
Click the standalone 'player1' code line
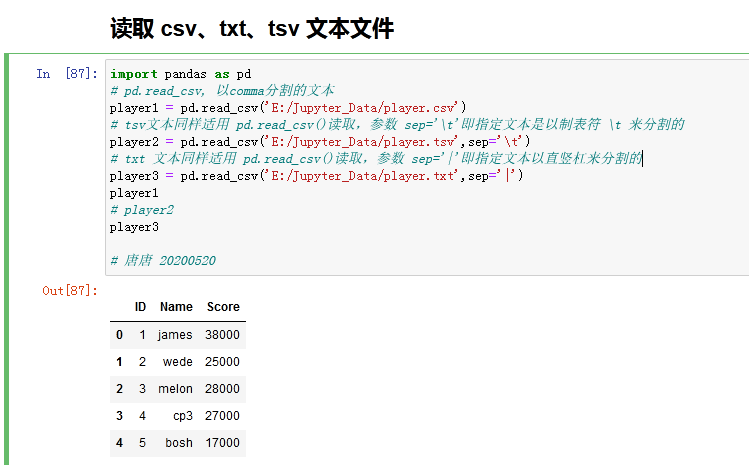[134, 193]
